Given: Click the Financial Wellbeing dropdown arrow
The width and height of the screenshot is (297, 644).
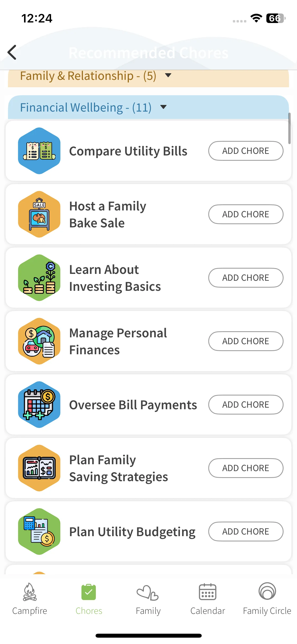Looking at the screenshot, I should point(163,107).
